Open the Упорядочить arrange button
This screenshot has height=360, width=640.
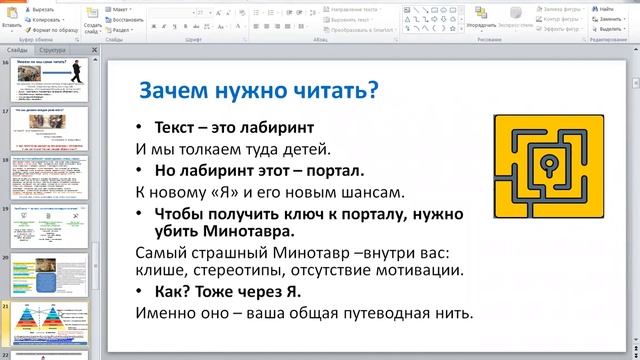481,18
